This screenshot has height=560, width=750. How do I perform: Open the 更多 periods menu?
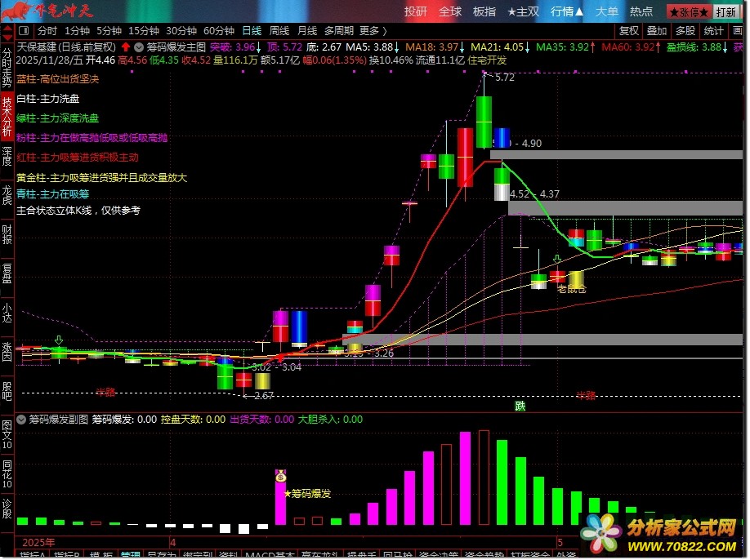pyautogui.click(x=373, y=31)
